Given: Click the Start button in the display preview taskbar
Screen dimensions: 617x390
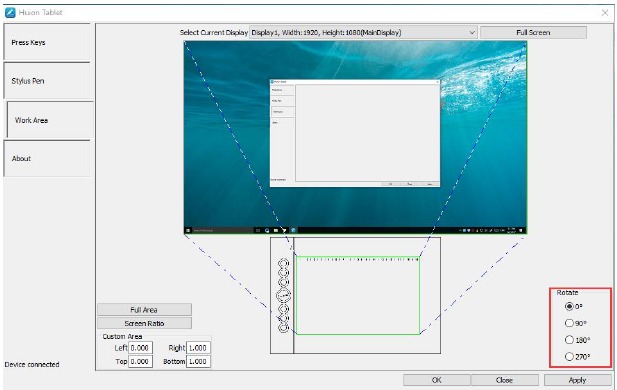Looking at the screenshot, I should (188, 230).
